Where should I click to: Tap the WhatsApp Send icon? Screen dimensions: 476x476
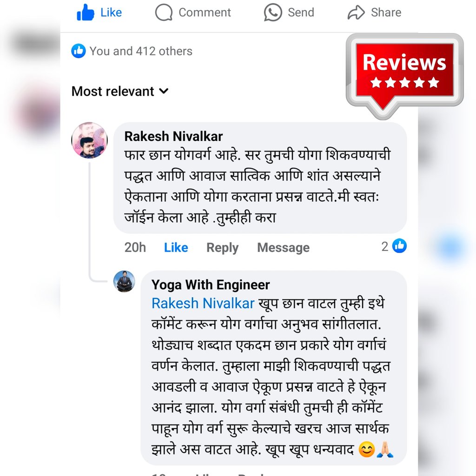click(272, 13)
